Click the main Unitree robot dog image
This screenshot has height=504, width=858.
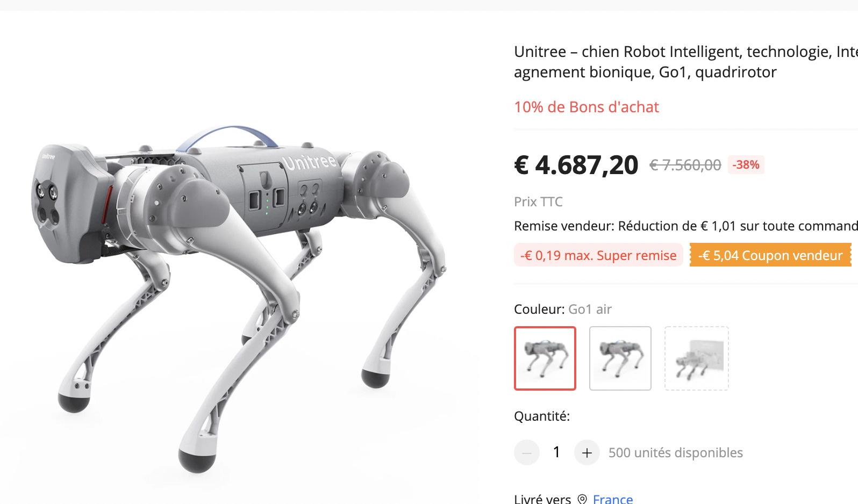point(240,291)
